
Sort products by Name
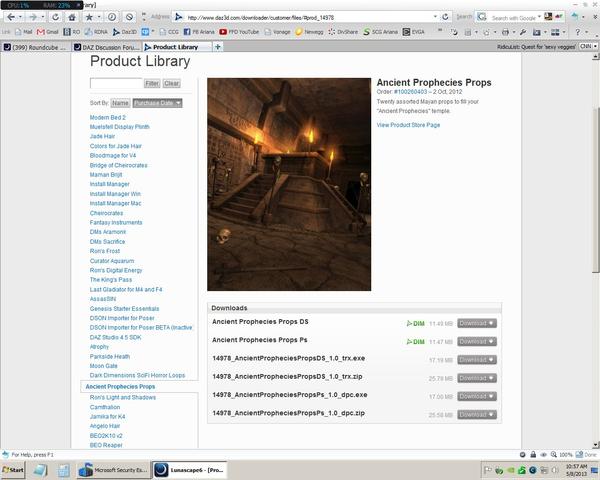pyautogui.click(x=120, y=103)
